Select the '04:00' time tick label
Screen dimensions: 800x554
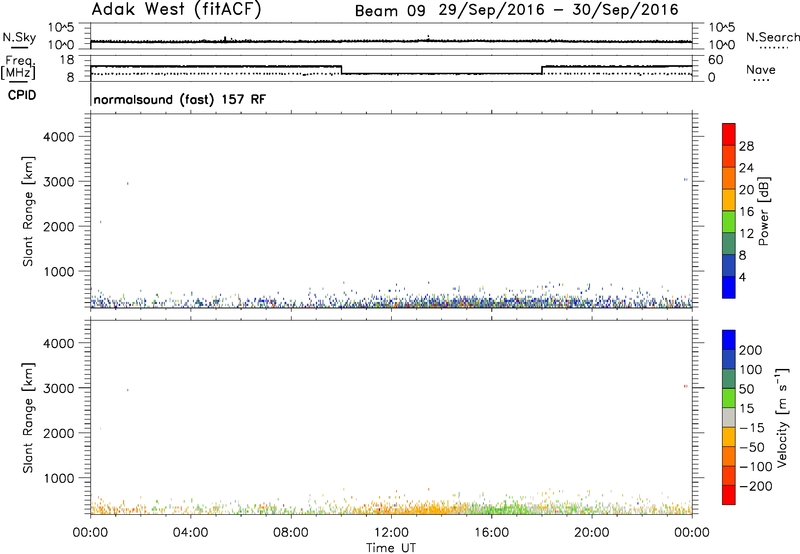[x=190, y=533]
